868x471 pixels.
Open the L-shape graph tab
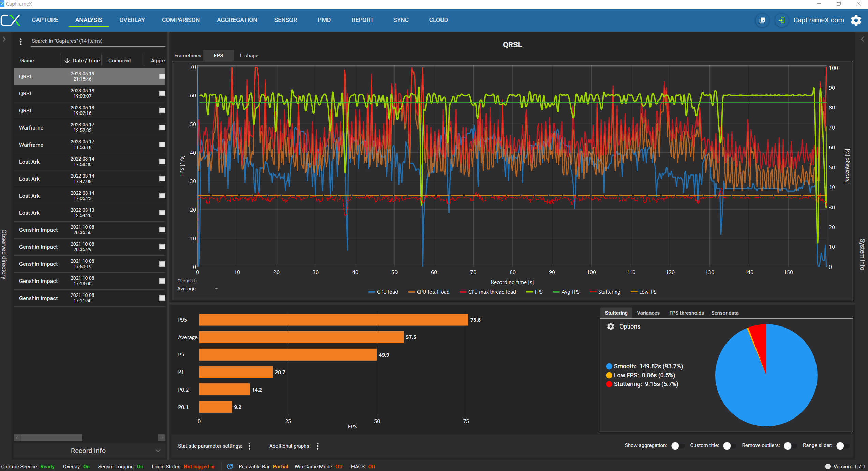(x=249, y=56)
